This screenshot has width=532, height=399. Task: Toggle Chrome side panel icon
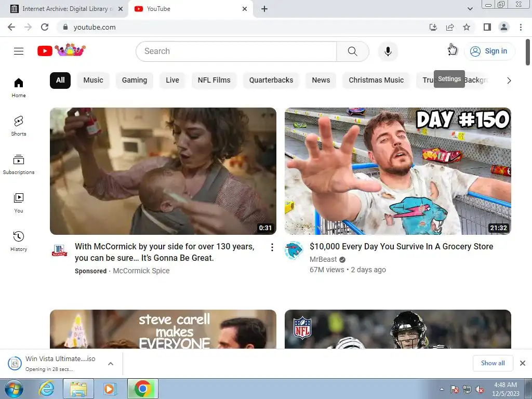(487, 27)
